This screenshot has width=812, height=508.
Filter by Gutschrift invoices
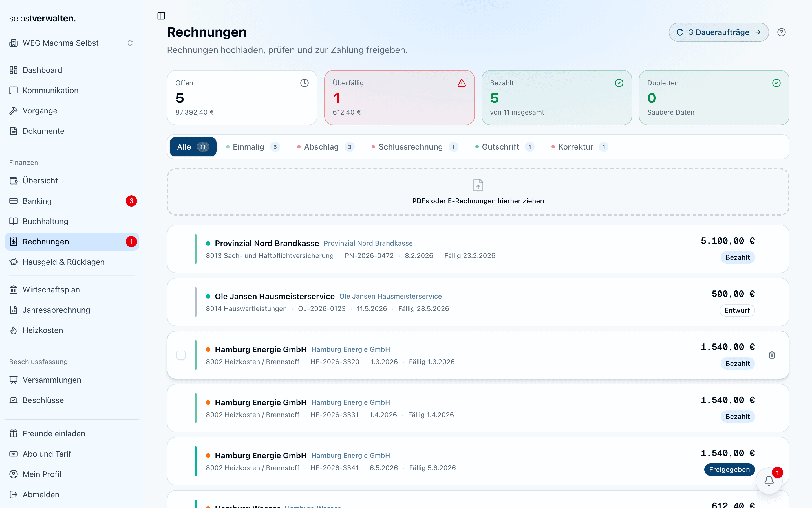[505, 147]
